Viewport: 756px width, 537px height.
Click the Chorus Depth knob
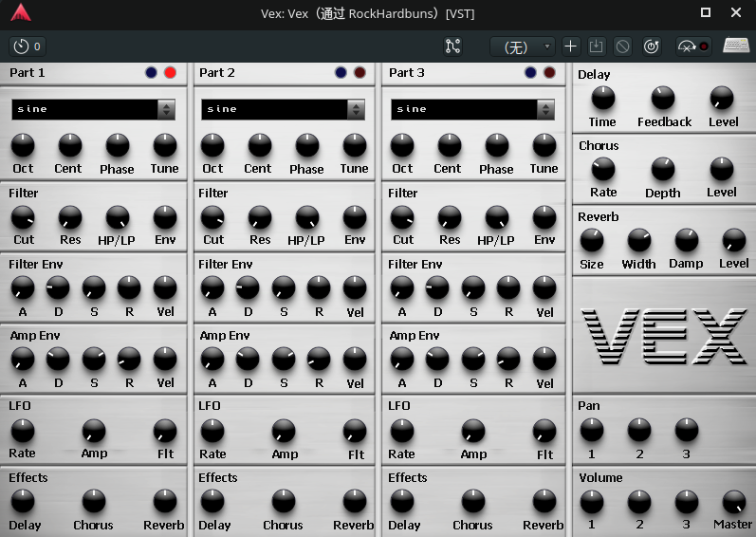click(663, 169)
